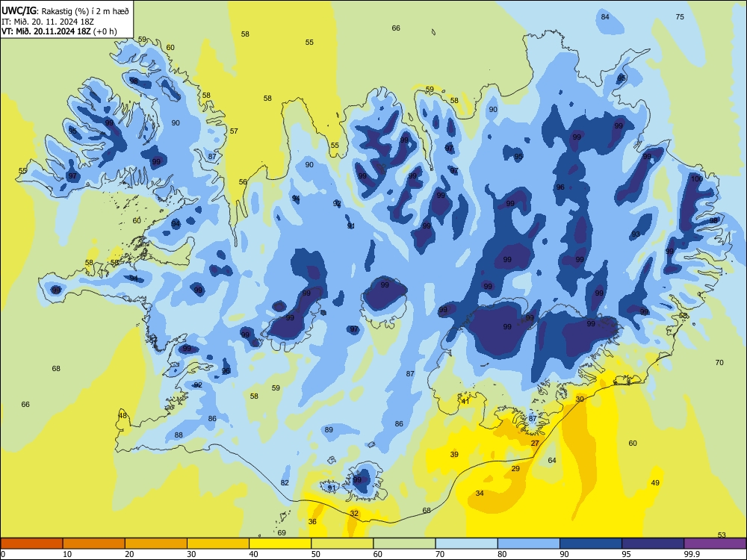Click the '80' legend label
The height and width of the screenshot is (560, 747).
pos(502,554)
